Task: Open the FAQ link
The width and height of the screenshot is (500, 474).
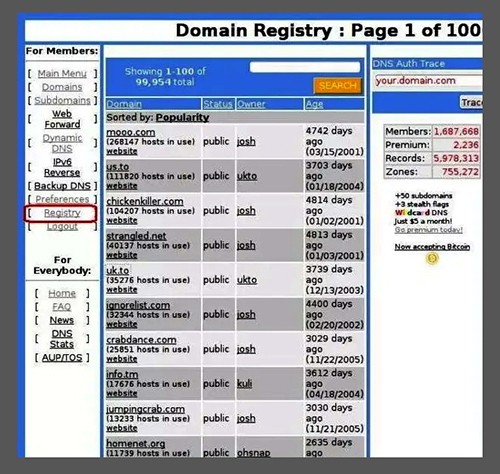Action: coord(62,307)
